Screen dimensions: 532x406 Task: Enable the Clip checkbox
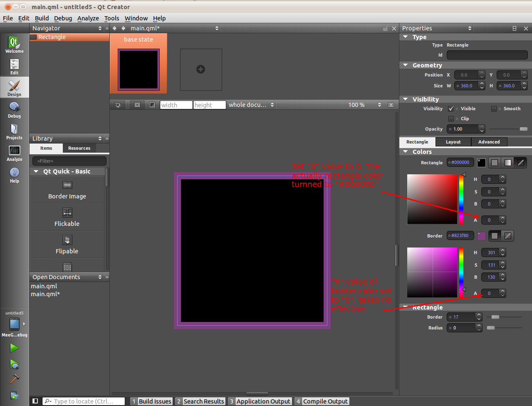tap(451, 119)
